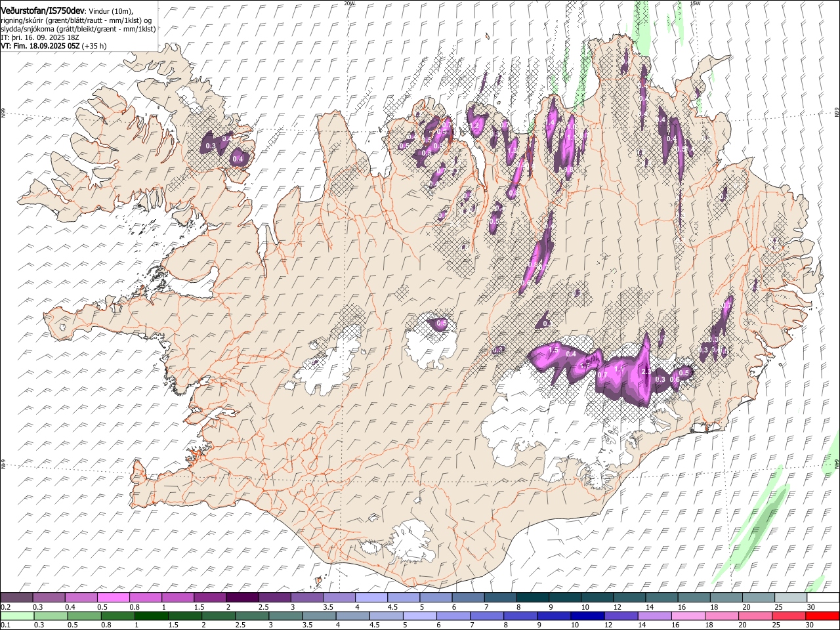840x630 pixels.
Task: Click the '0.2' label on the snow scale
Action: pyautogui.click(x=6, y=607)
